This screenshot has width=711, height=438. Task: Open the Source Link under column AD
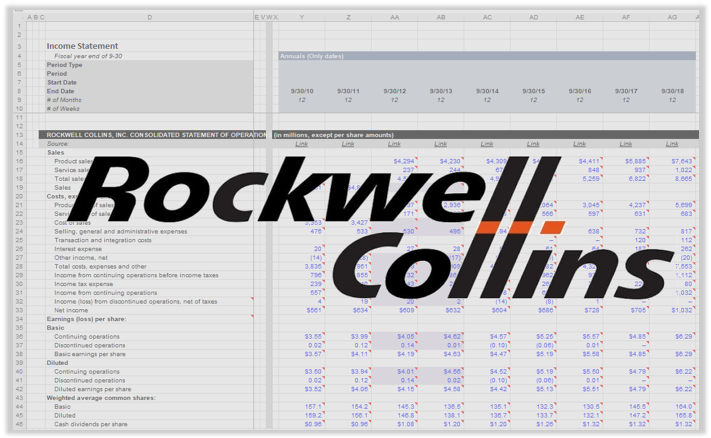click(533, 144)
